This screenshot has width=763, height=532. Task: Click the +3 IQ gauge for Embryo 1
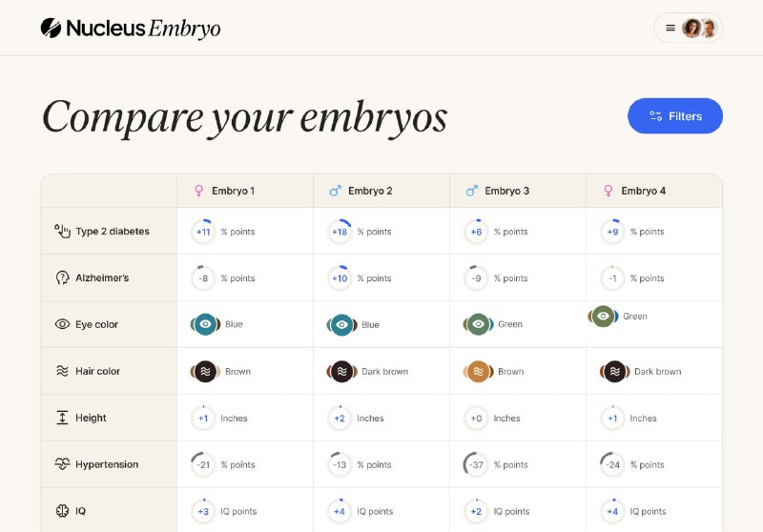[x=203, y=511]
